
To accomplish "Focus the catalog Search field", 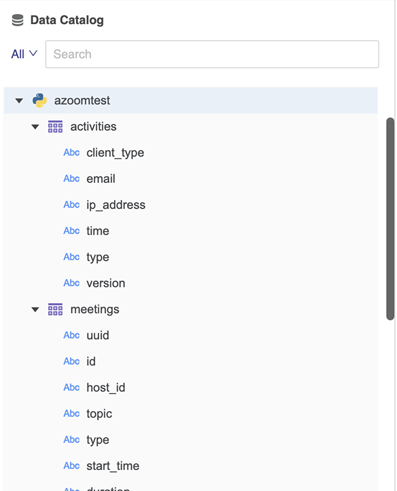I will (x=212, y=54).
